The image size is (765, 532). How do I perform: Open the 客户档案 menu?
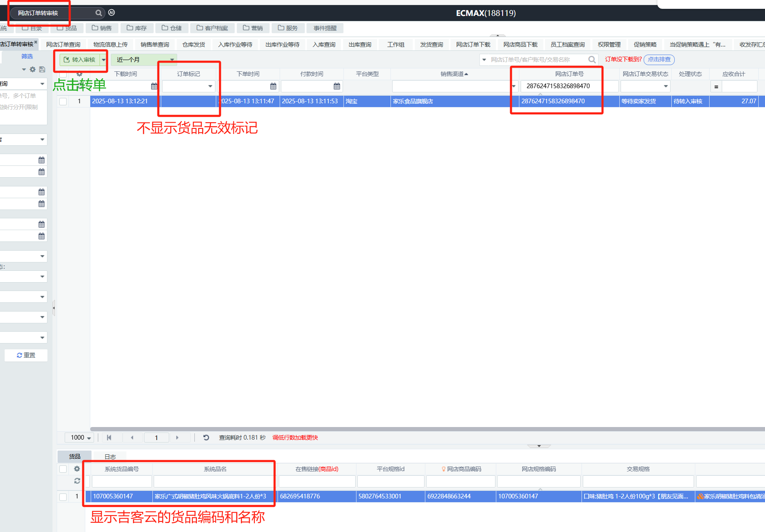(212, 28)
